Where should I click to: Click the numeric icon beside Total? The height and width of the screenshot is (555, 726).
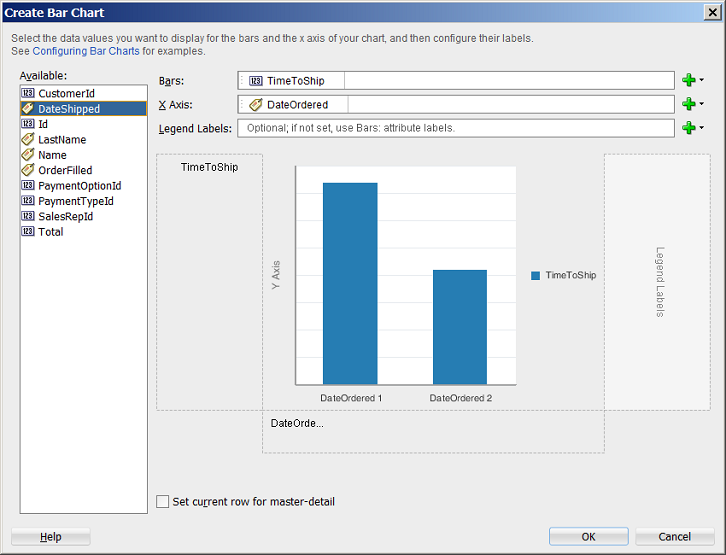pos(28,231)
